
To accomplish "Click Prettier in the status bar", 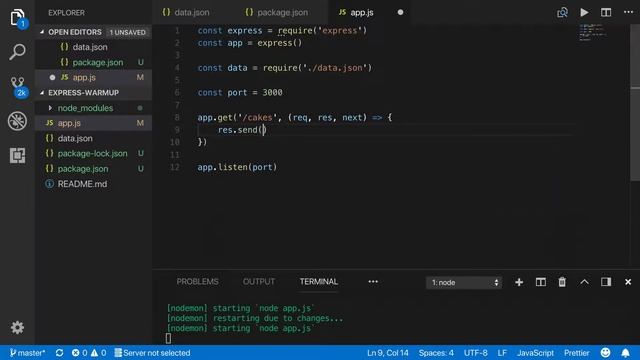I will coord(576,353).
